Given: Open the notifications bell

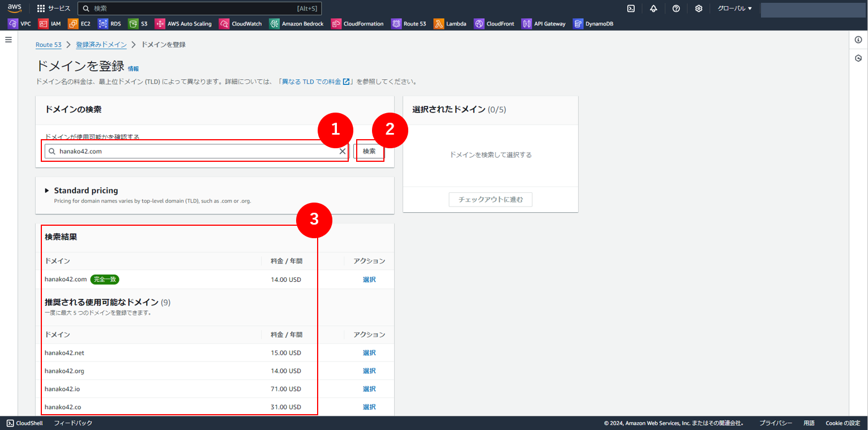Looking at the screenshot, I should click(653, 8).
